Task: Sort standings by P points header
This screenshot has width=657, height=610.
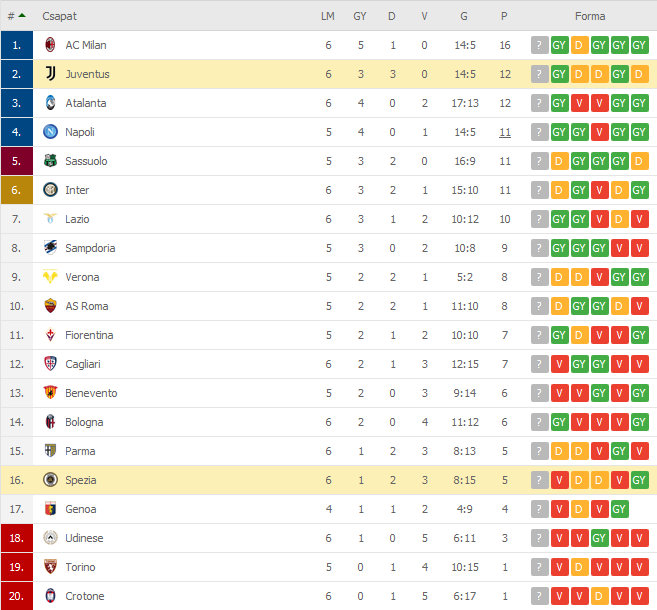Action: click(504, 16)
